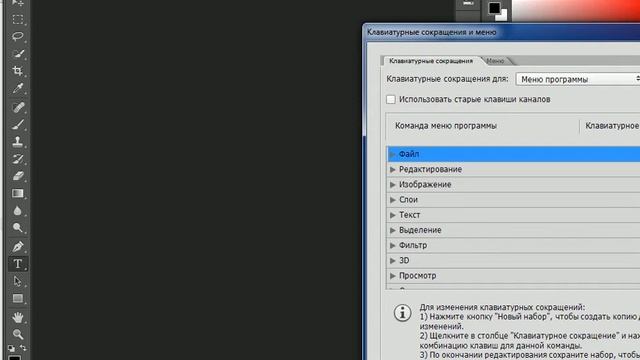Select the Файл row text
This screenshot has height=360, width=640.
409,154
